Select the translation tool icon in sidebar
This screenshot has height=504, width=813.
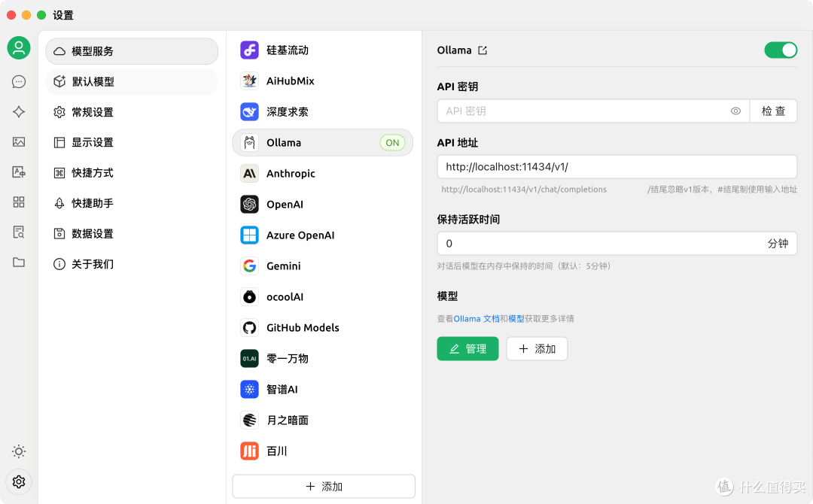(19, 172)
